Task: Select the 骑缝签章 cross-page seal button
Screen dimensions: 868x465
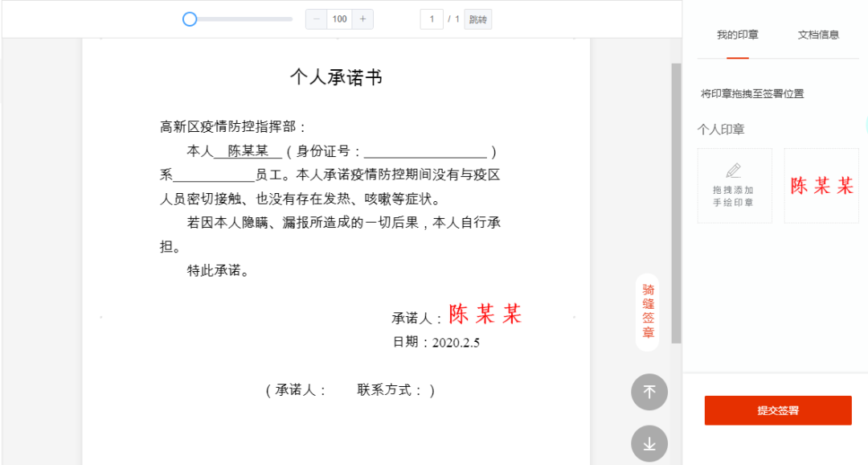Action: point(648,311)
